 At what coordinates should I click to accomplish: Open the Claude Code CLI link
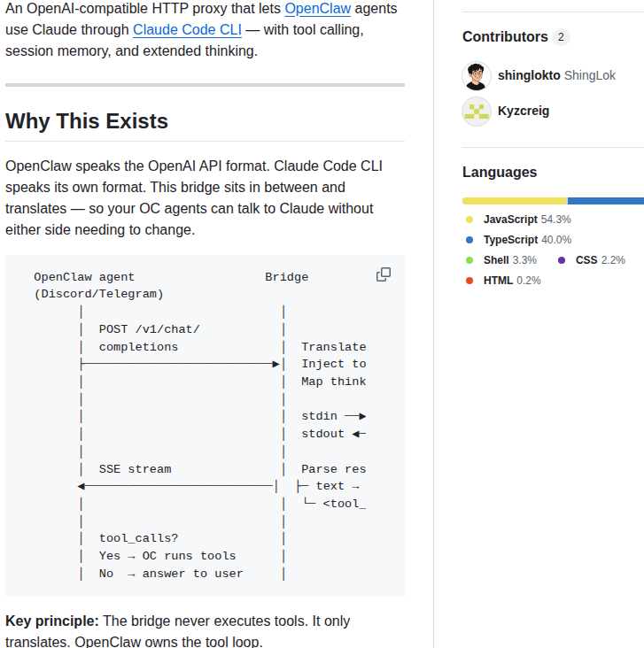[188, 30]
